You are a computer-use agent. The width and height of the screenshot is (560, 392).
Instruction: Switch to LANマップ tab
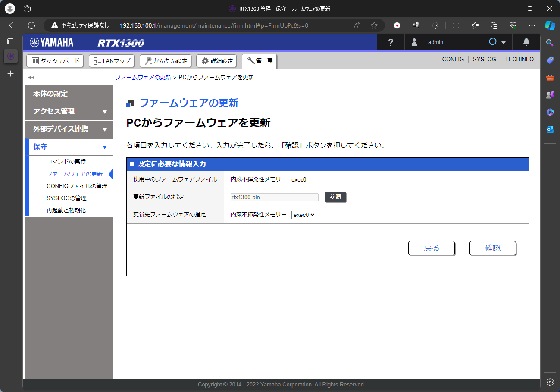pos(112,61)
